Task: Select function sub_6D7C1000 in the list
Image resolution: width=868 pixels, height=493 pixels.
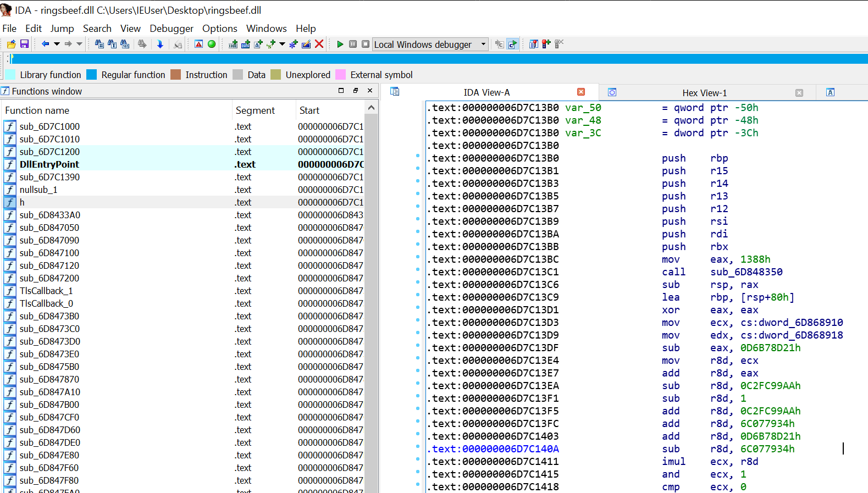Action: point(183,126)
